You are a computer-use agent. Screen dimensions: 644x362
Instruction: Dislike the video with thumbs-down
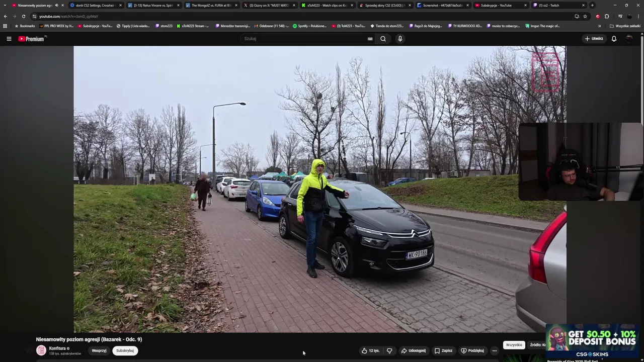[x=389, y=351]
